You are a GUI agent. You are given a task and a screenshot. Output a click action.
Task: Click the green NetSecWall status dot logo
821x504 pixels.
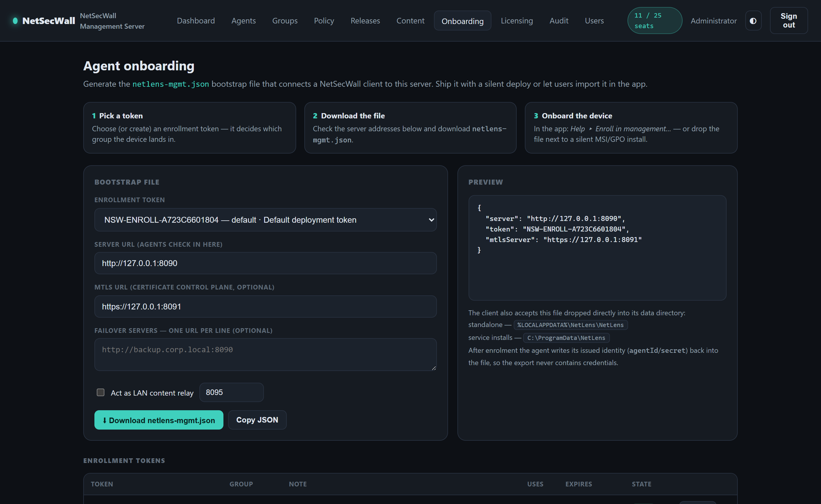pos(15,21)
